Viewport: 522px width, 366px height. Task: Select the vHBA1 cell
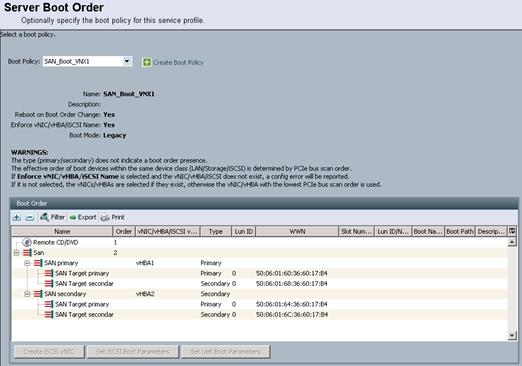(x=145, y=263)
